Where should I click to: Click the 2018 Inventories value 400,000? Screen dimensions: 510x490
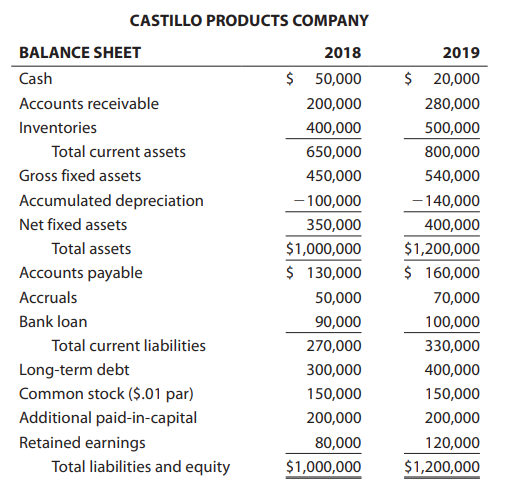[x=334, y=128]
